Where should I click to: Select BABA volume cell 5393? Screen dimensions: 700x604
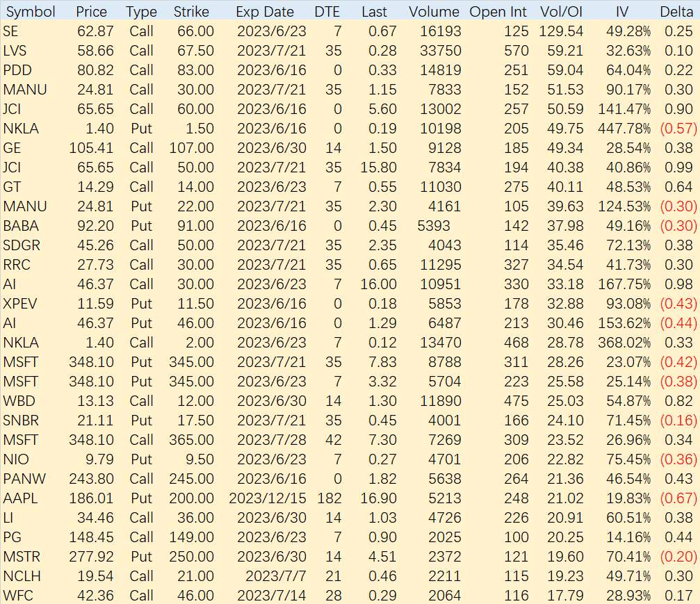[x=434, y=226]
